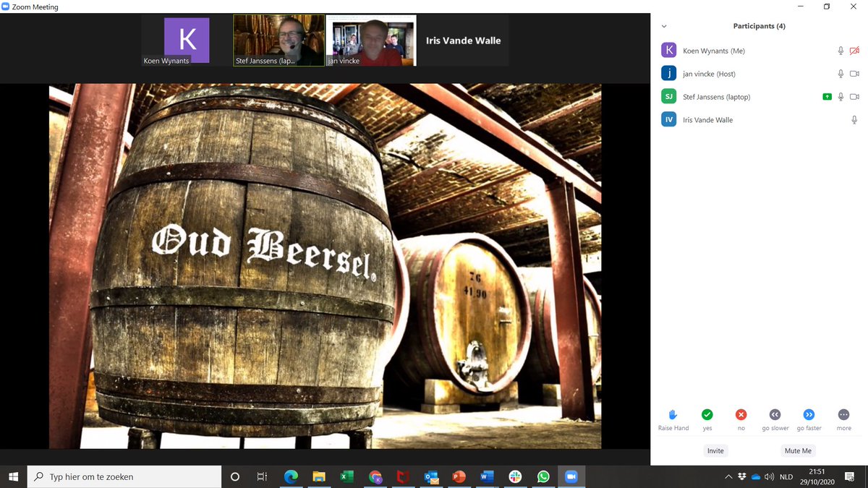Open Cortana circle icon in taskbar

point(235,476)
